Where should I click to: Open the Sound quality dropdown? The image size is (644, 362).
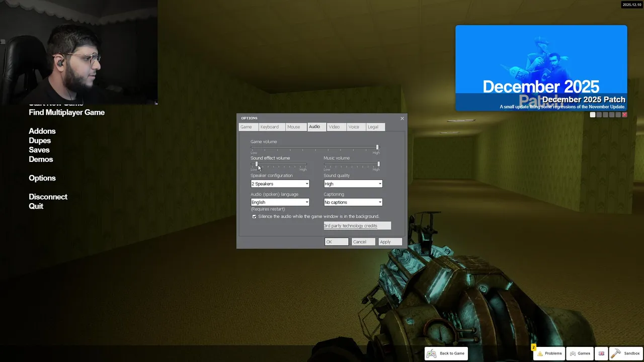point(353,184)
